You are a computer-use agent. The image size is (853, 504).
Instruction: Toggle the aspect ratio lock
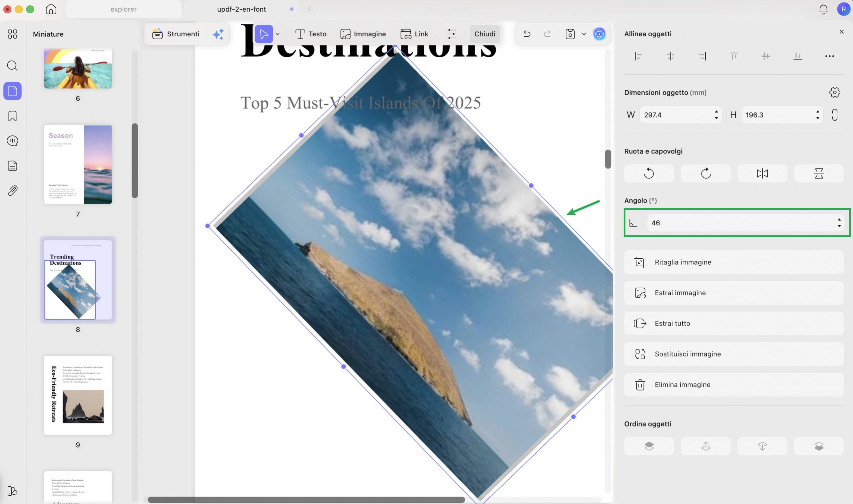(835, 115)
